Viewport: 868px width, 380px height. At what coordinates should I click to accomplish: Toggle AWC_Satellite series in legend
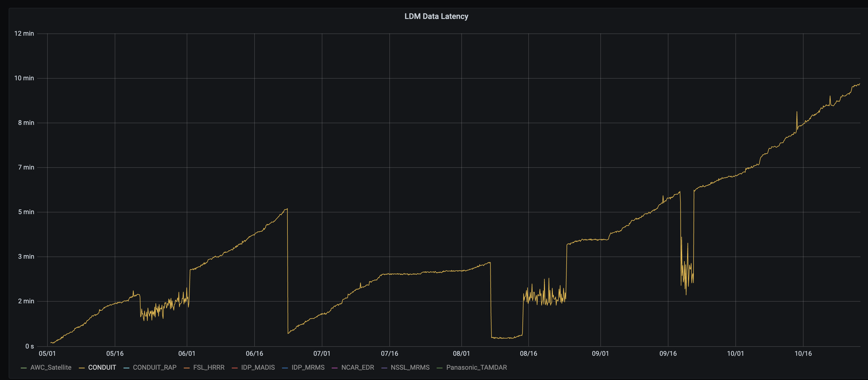[x=51, y=367]
